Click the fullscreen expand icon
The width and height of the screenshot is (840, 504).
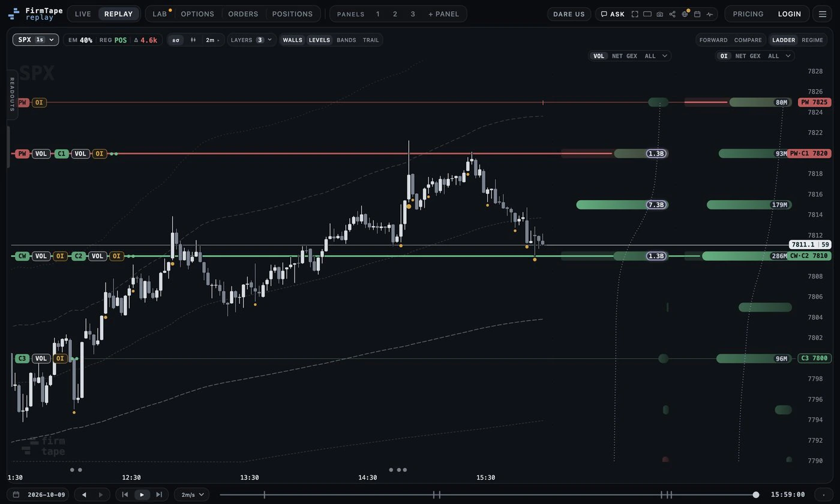pos(635,14)
